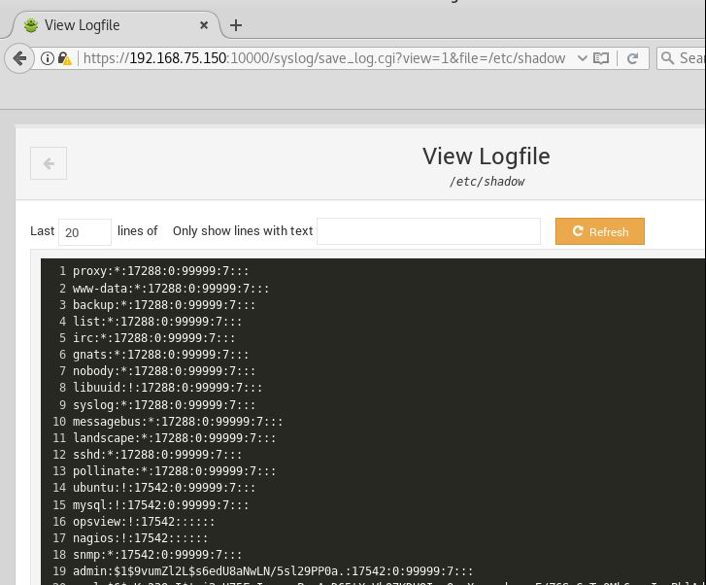Select log line starting with opsview

[144, 522]
